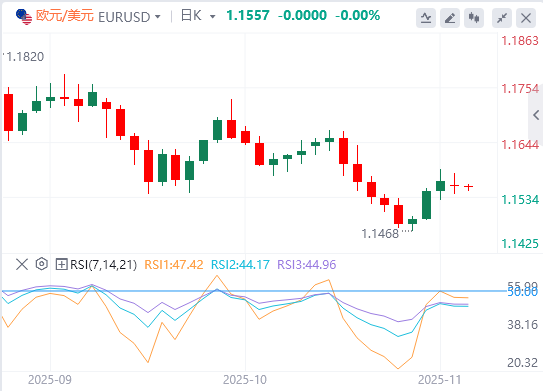Close the chart panel X icon
This screenshot has width=543, height=391.
coord(526,18)
